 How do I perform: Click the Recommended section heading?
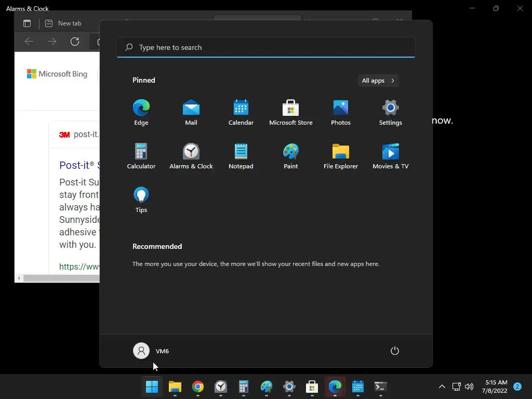[157, 246]
